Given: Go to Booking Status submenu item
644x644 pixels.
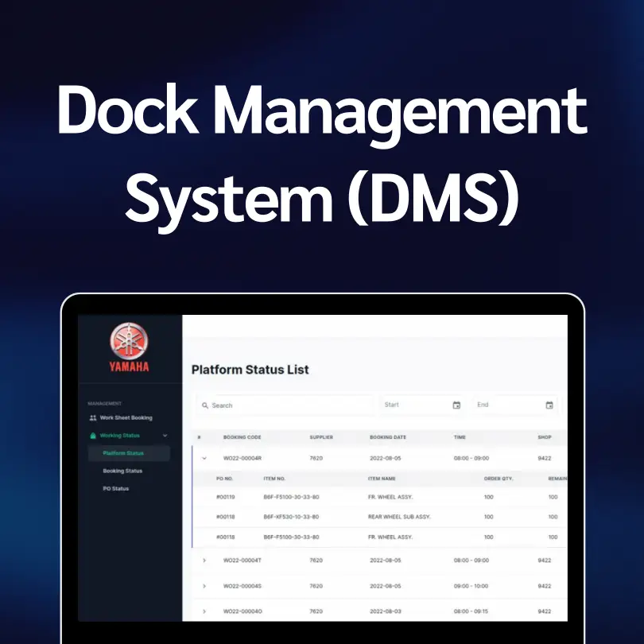Looking at the screenshot, I should [x=122, y=471].
